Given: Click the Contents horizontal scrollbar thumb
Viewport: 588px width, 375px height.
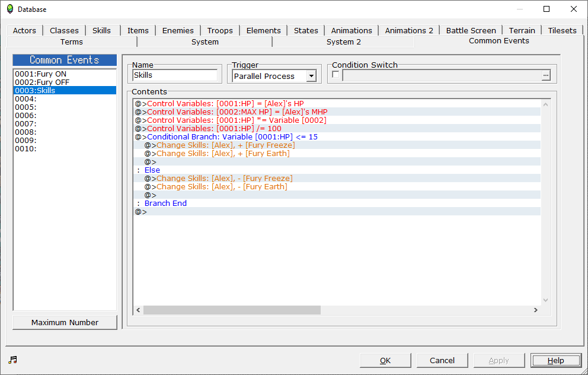Looking at the screenshot, I should [232, 310].
